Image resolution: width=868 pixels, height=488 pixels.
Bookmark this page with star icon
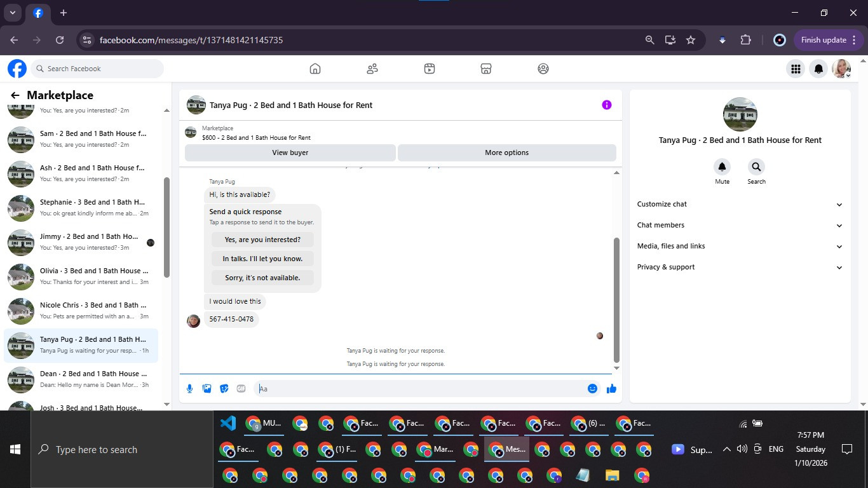tap(691, 40)
